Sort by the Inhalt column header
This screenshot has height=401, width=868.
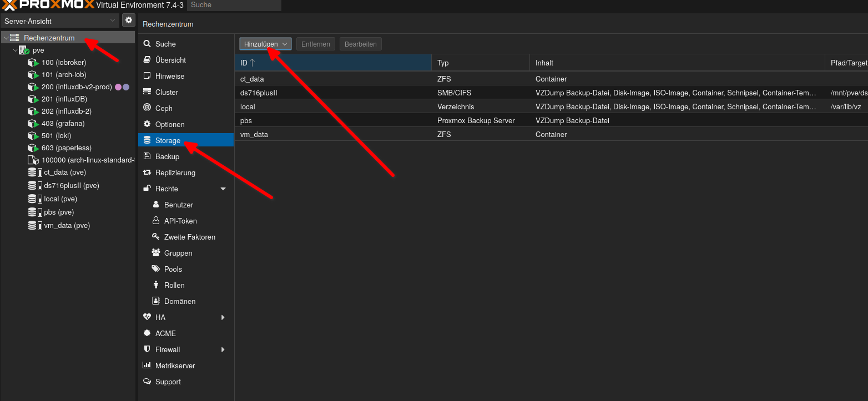click(677, 63)
